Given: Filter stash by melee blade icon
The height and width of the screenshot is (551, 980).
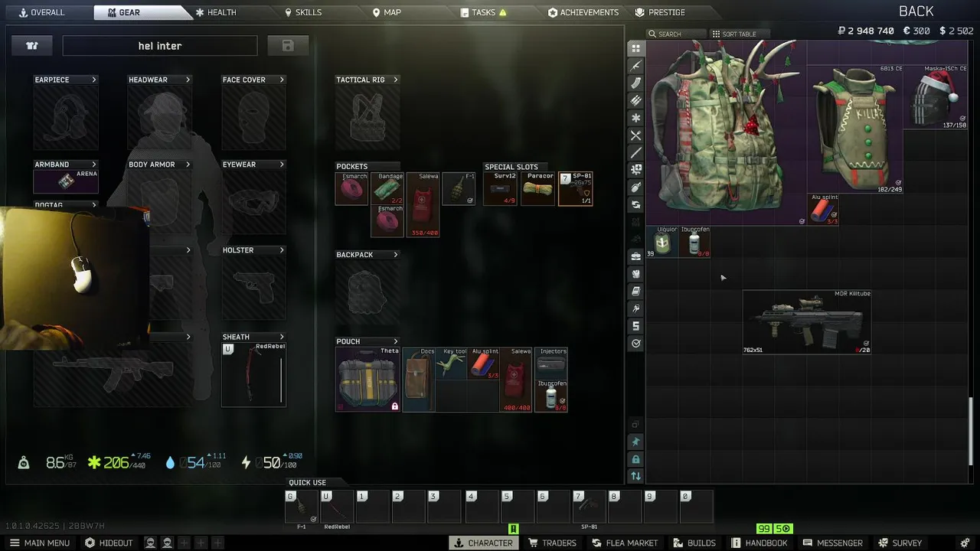Looking at the screenshot, I should [635, 153].
